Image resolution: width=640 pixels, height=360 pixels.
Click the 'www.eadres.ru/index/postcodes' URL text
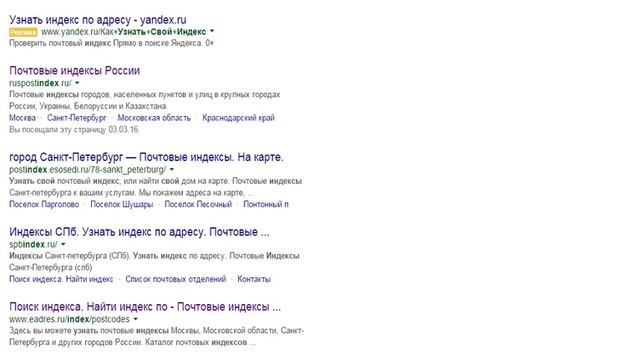[x=69, y=319]
